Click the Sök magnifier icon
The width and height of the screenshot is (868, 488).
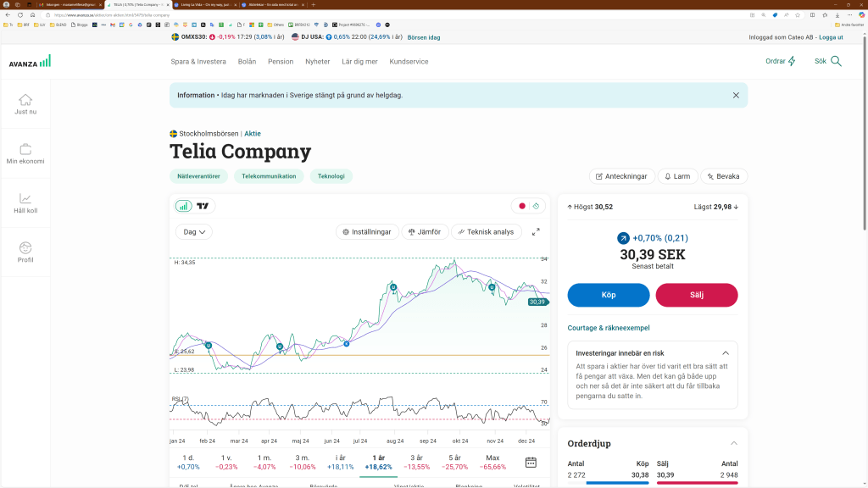pyautogui.click(x=836, y=61)
